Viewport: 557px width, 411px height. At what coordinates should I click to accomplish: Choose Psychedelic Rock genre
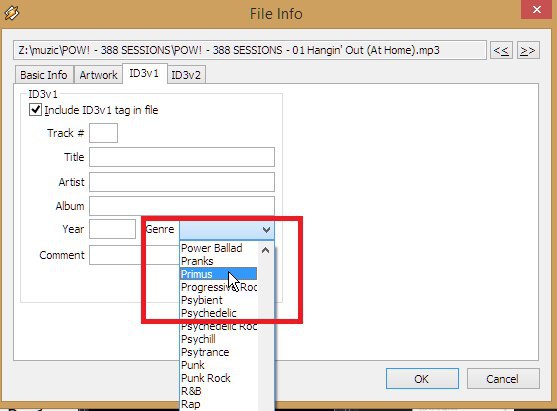pyautogui.click(x=218, y=326)
